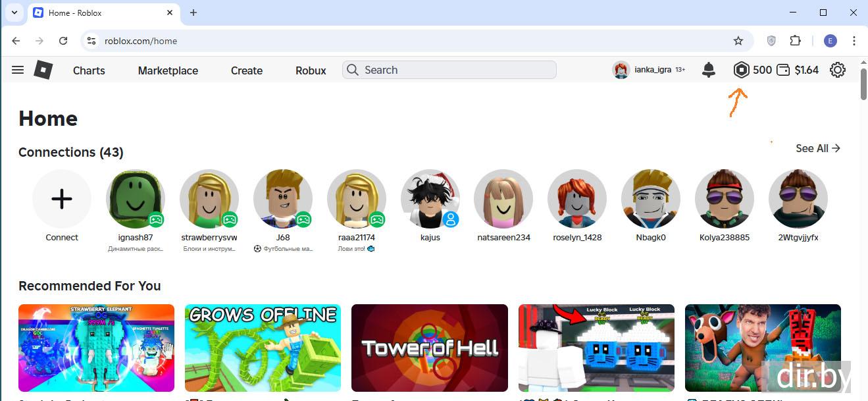The width and height of the screenshot is (868, 401).
Task: Click the natsareen234 username label
Action: pyautogui.click(x=503, y=238)
